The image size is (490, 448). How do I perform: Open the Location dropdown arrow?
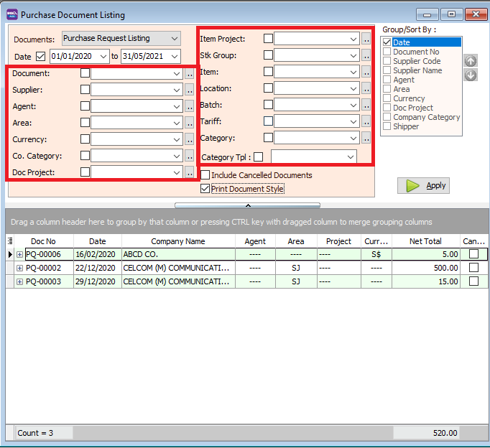353,88
